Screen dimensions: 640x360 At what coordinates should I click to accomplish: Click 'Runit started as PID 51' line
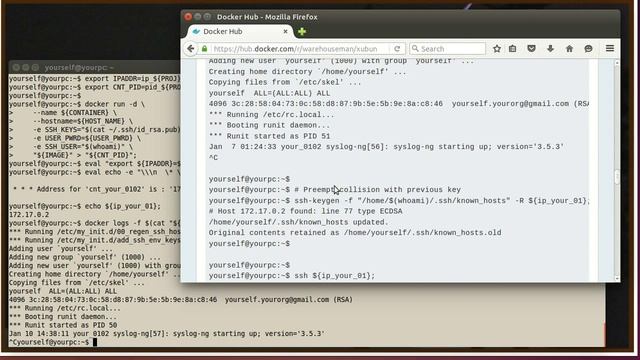269,136
